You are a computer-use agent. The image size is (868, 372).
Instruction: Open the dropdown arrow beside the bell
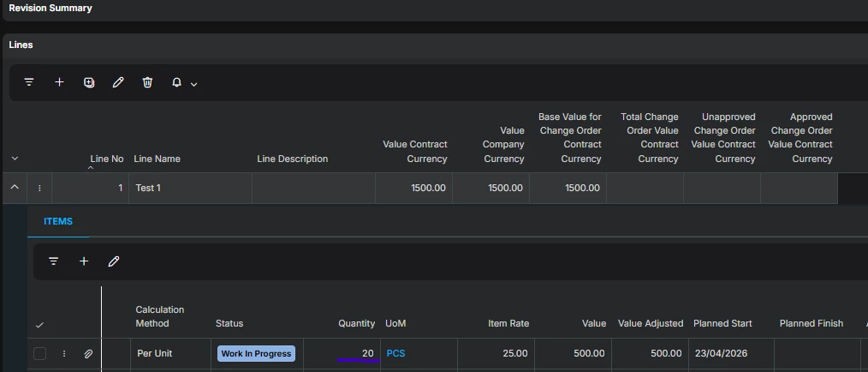coord(194,84)
